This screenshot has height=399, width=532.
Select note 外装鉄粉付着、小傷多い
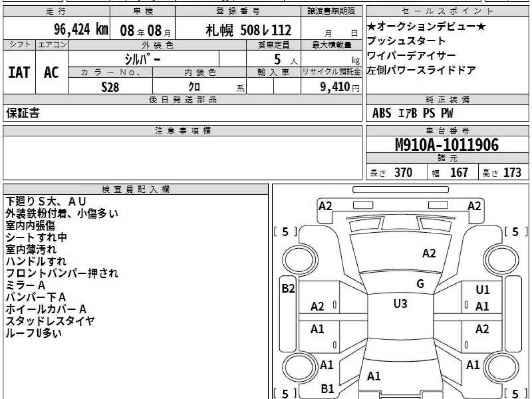(62, 214)
